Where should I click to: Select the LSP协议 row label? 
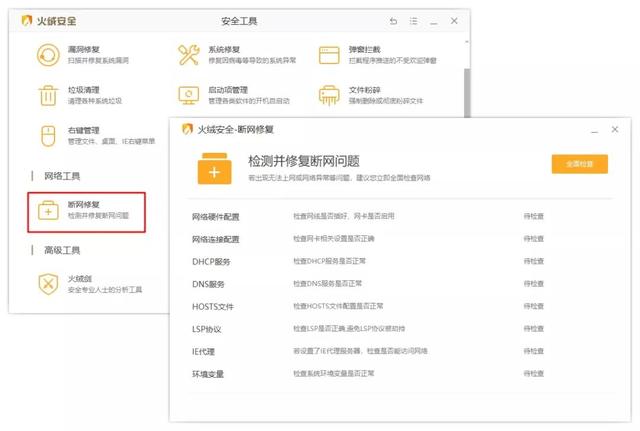(x=207, y=329)
